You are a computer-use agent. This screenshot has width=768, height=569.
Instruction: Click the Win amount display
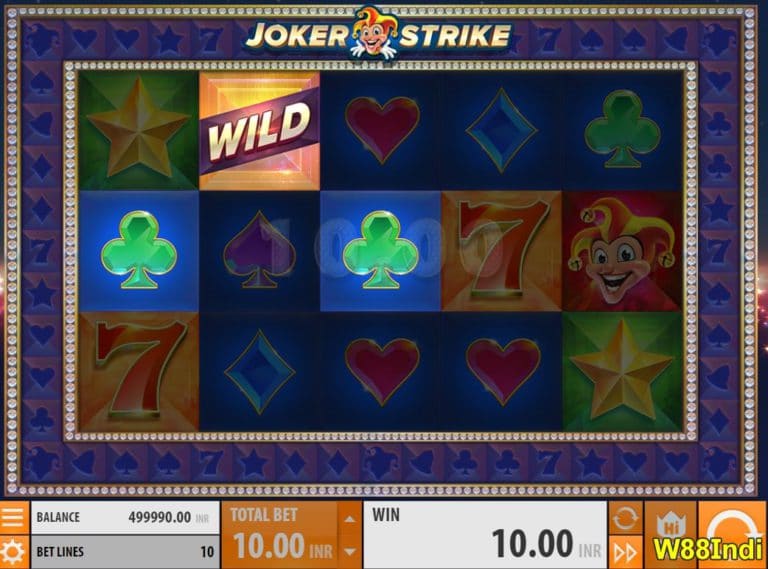click(x=485, y=535)
